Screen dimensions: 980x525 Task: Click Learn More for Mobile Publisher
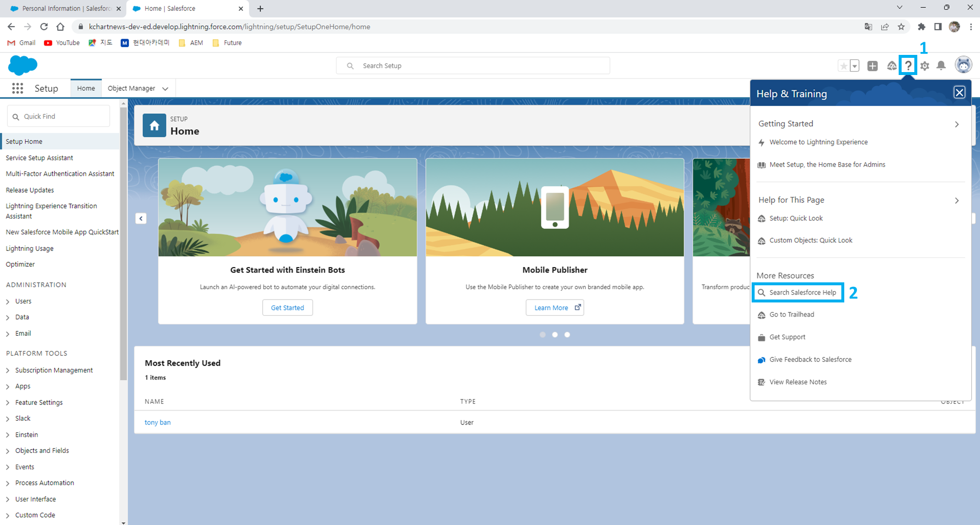tap(555, 308)
